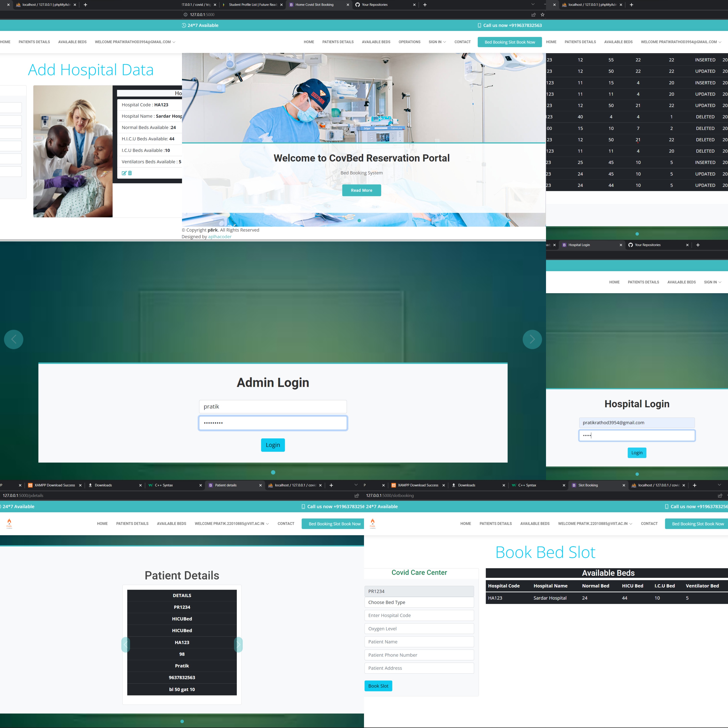Click the Patient Phone Number field
This screenshot has height=728, width=728.
419,655
